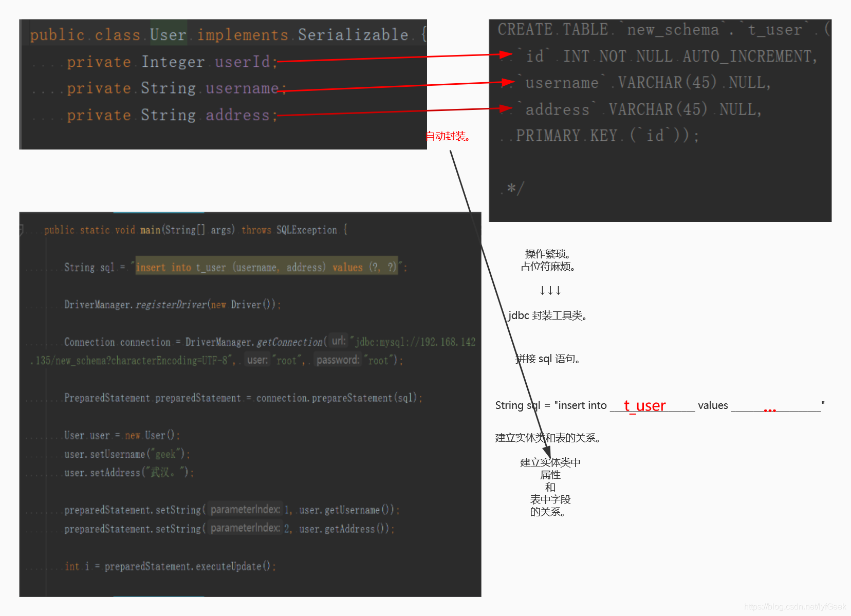Click the '建立实体类和表的关系。' note
Viewport: 851px width, 616px height.
coord(548,438)
